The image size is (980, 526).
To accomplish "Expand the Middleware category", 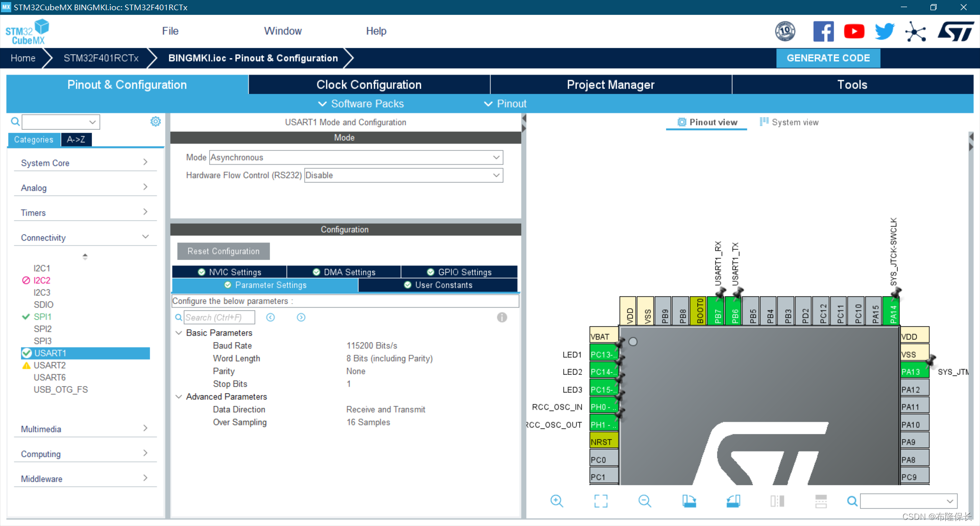I will pyautogui.click(x=85, y=479).
